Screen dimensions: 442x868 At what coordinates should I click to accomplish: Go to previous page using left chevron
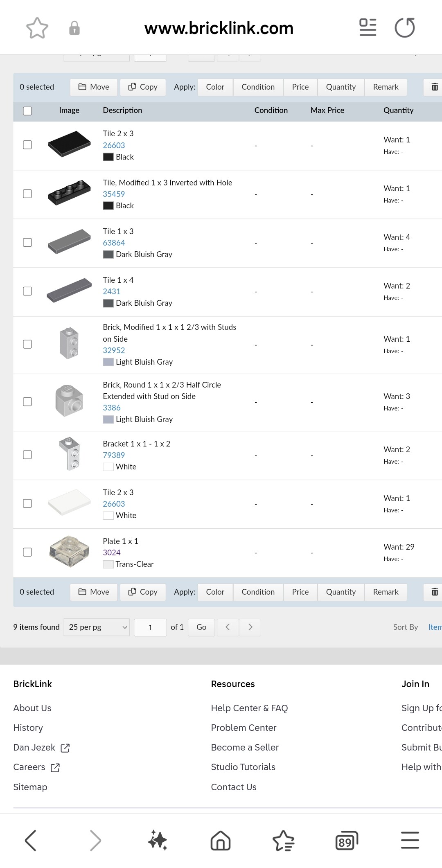[x=228, y=627]
